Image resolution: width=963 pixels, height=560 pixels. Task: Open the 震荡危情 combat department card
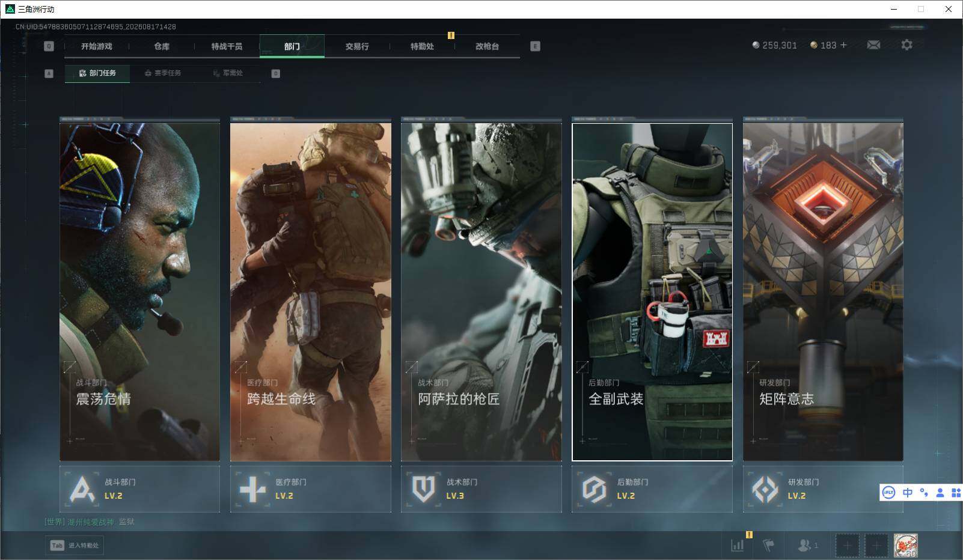[139, 292]
